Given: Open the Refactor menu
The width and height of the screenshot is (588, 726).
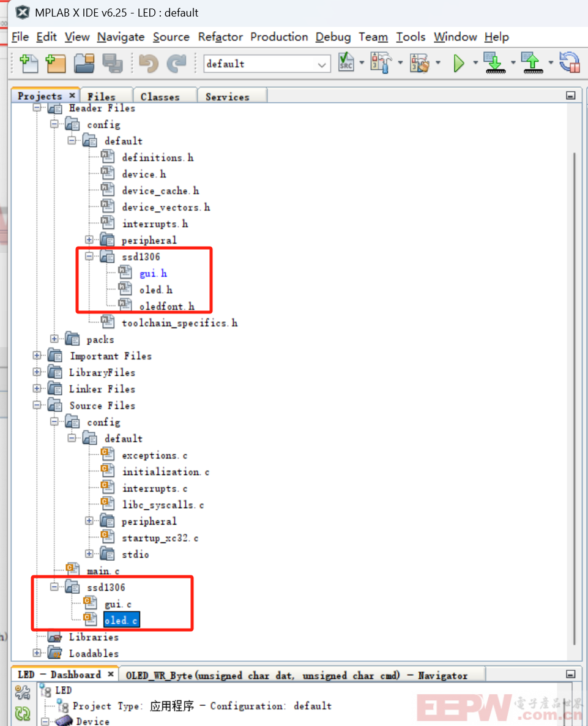Looking at the screenshot, I should click(220, 37).
